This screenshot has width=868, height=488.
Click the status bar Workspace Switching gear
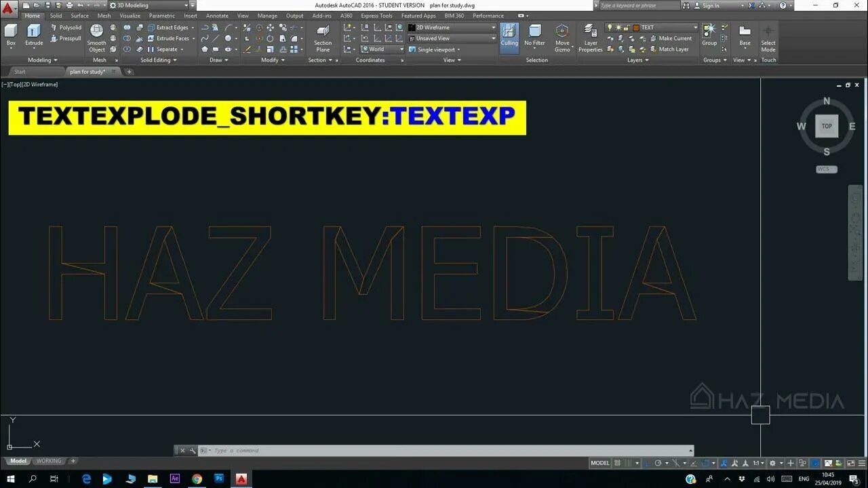pyautogui.click(x=773, y=463)
